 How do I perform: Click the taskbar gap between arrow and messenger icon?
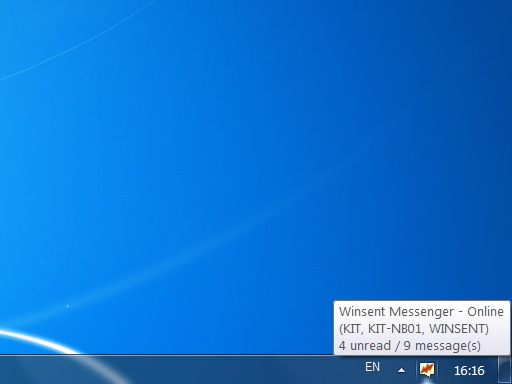[x=412, y=370]
